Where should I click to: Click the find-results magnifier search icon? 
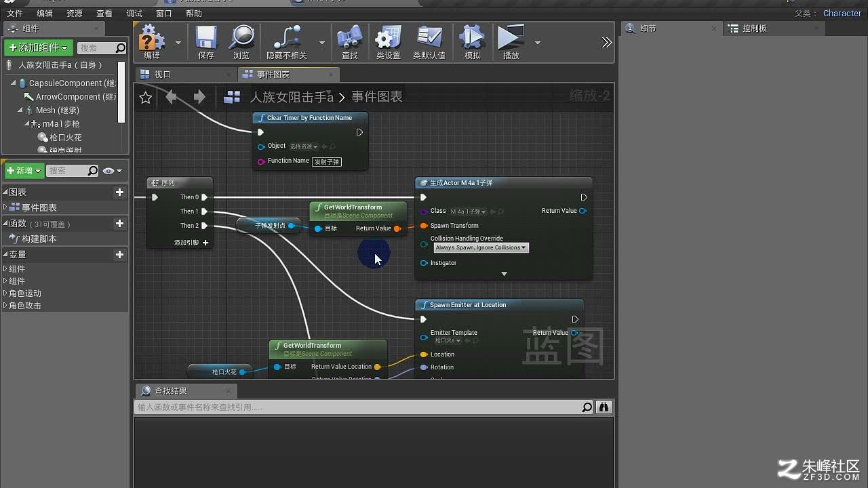pyautogui.click(x=587, y=407)
